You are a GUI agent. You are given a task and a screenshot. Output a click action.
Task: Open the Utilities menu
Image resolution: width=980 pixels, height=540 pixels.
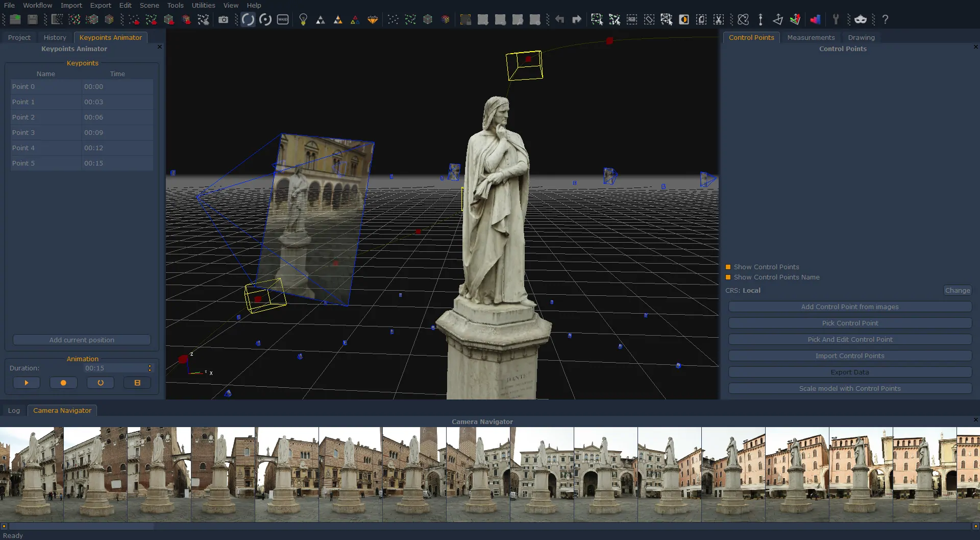click(x=203, y=5)
